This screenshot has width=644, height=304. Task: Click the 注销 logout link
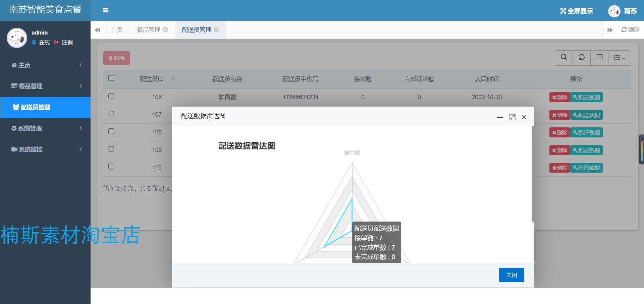click(63, 42)
